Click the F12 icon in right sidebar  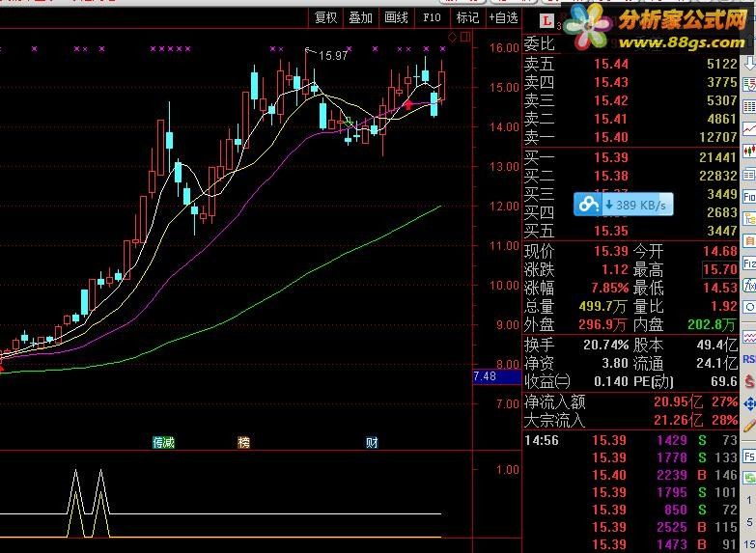pos(749,263)
